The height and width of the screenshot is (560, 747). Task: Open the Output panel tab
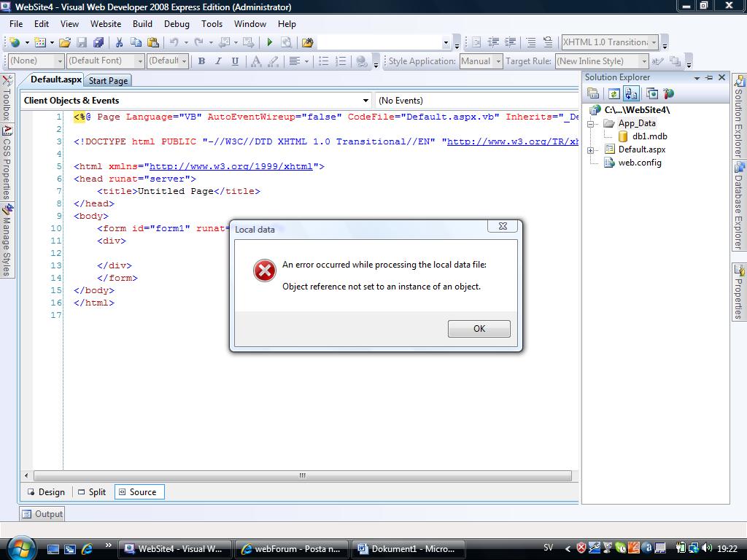click(42, 514)
